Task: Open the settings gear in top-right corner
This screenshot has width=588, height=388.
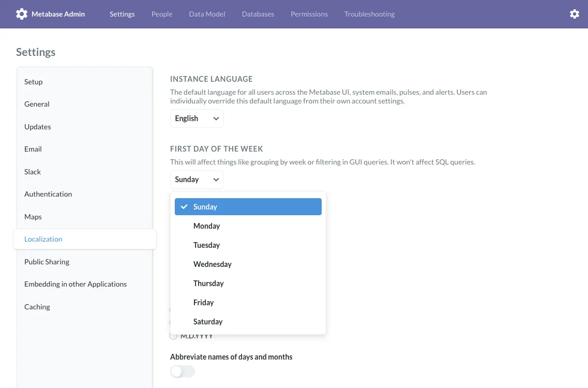Action: [x=574, y=14]
